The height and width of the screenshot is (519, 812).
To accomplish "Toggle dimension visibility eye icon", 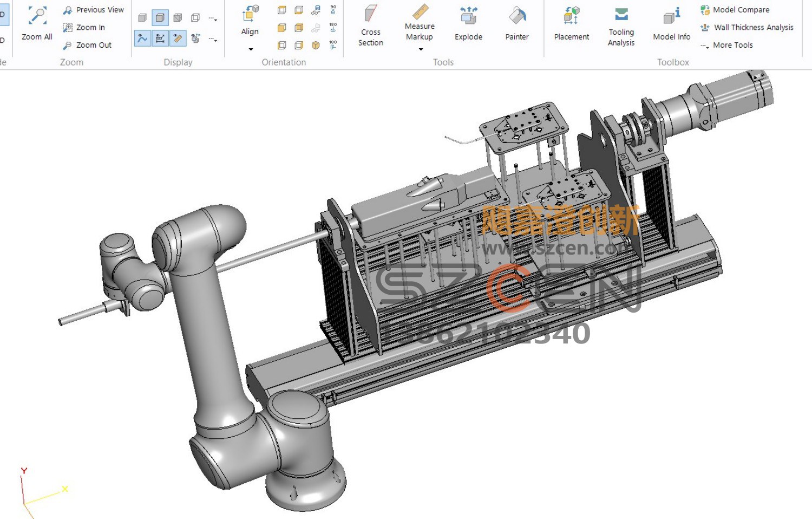I will 160,38.
